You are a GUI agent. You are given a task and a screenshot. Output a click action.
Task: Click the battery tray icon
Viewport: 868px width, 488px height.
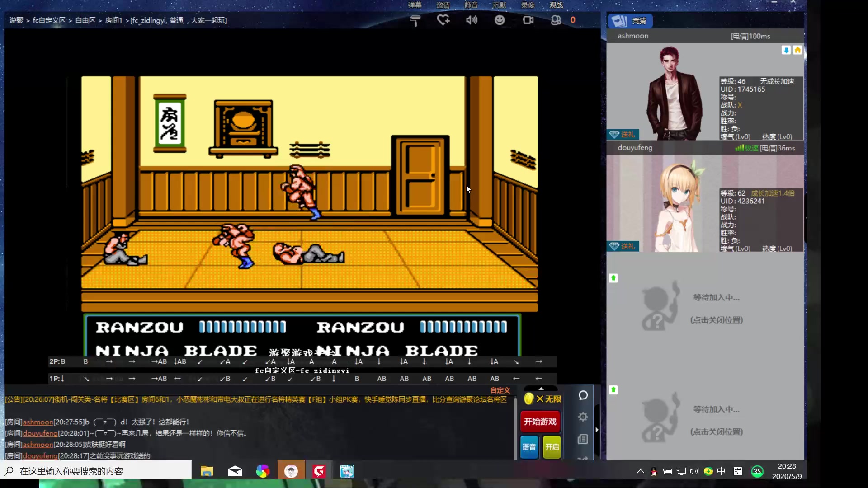coord(667,471)
